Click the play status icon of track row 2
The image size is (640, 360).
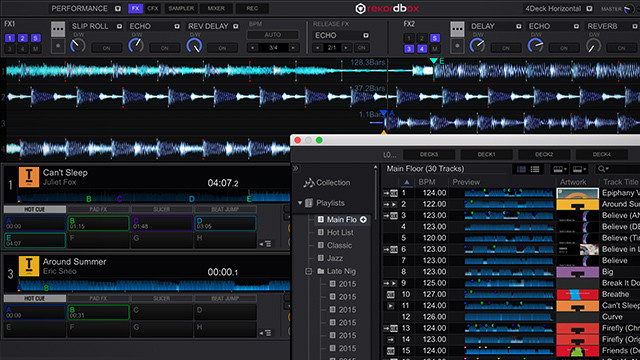click(394, 204)
